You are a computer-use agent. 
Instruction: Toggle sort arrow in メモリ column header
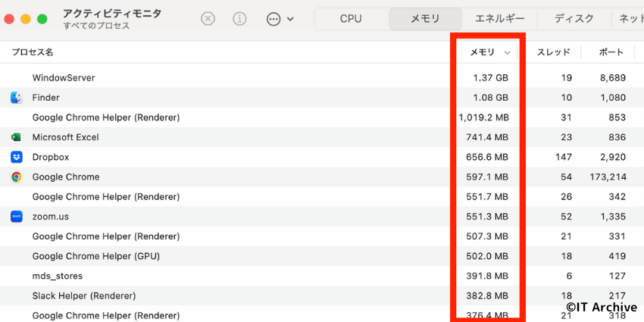507,52
